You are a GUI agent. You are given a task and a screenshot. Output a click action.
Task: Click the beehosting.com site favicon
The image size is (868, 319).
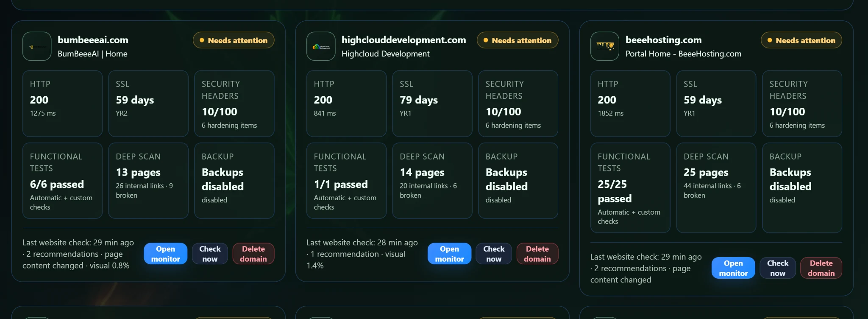click(x=605, y=46)
